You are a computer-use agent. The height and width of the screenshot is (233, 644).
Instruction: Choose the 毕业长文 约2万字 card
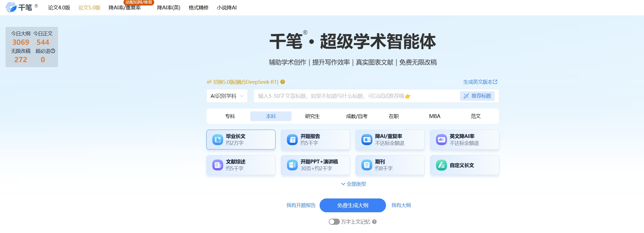tap(241, 140)
